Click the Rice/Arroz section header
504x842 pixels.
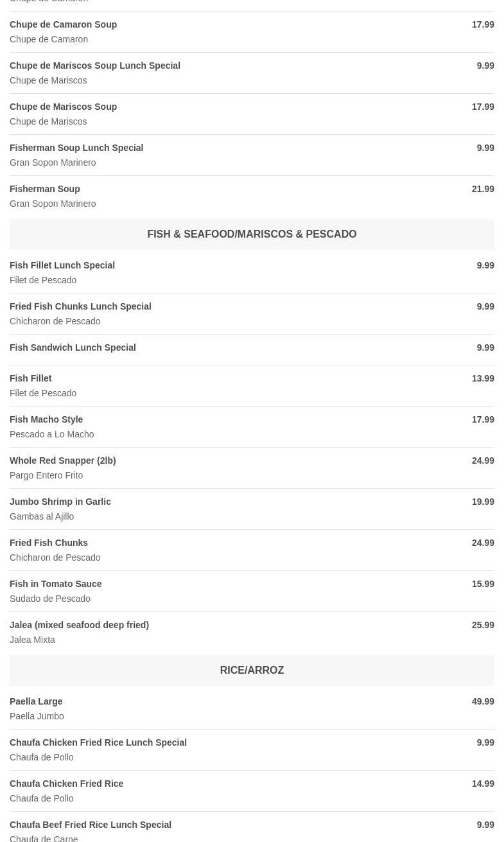252,671
